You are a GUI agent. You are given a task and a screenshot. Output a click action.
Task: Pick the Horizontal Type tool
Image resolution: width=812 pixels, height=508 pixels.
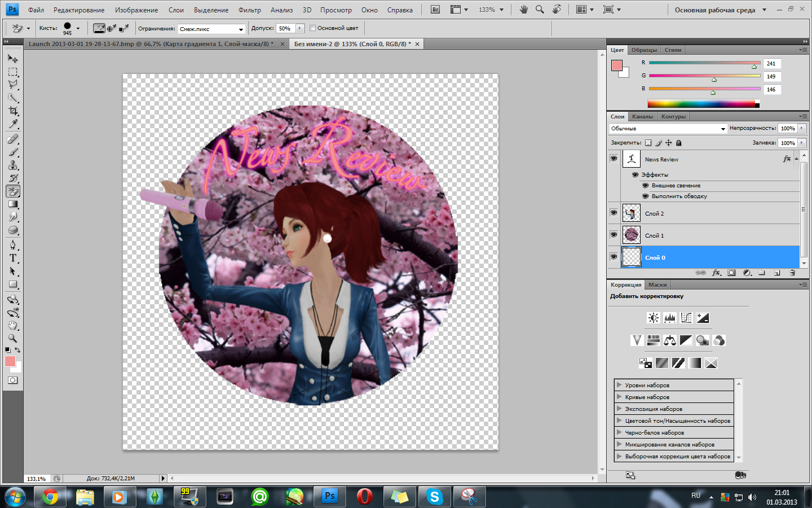pyautogui.click(x=13, y=258)
